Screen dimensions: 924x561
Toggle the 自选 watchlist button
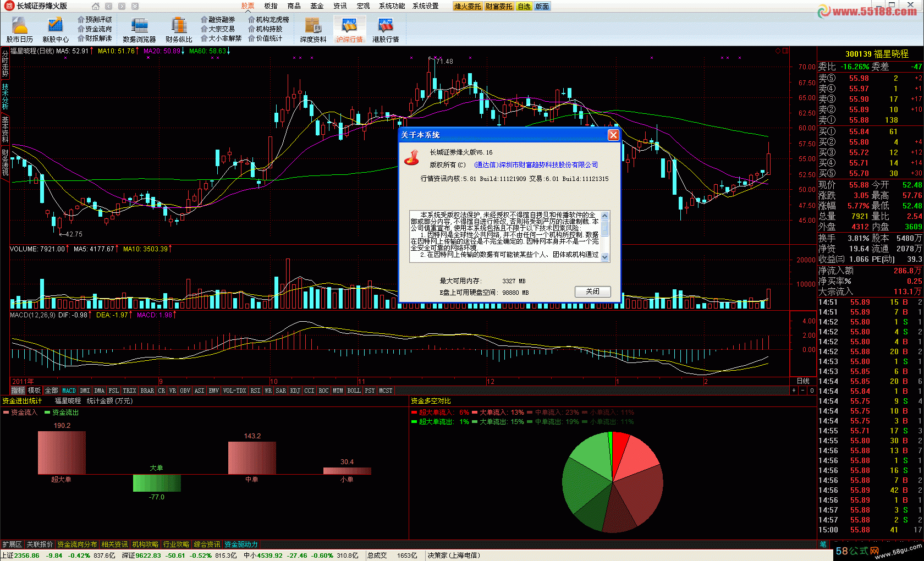click(x=524, y=7)
